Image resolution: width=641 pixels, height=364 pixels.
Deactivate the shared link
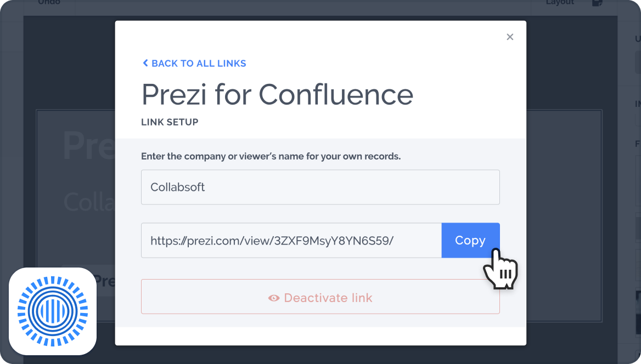tap(320, 297)
